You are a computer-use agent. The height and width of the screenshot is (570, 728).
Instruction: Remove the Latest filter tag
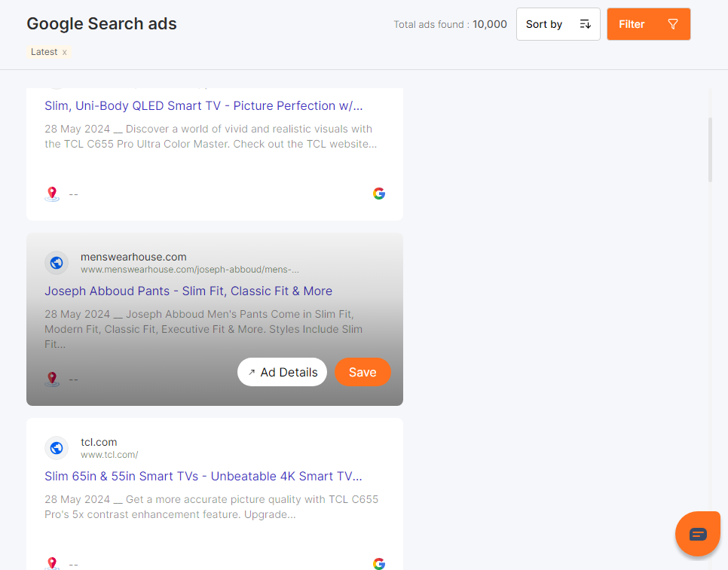(x=65, y=53)
